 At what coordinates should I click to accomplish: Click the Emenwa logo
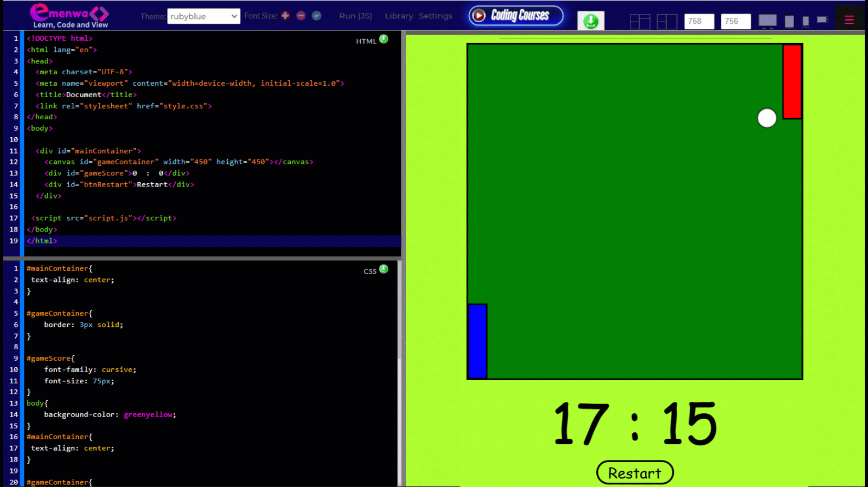point(69,16)
